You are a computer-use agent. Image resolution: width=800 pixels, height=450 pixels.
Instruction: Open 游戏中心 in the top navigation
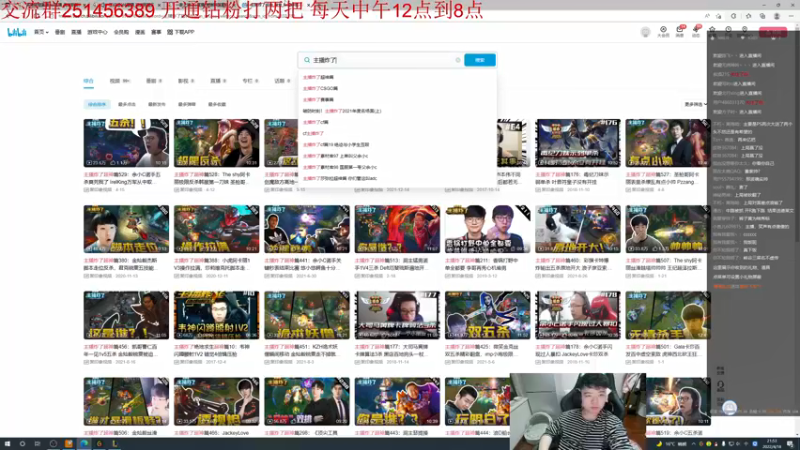[97, 32]
